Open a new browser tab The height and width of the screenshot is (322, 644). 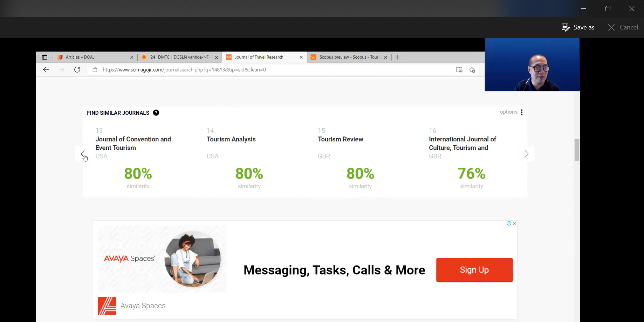click(398, 57)
